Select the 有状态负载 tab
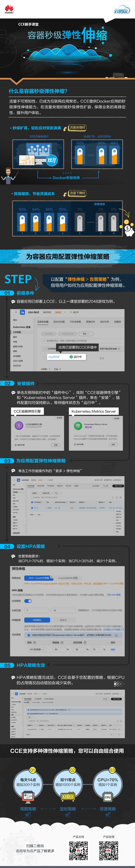Image resolution: width=135 pixels, height=868 pixels. tap(59, 321)
